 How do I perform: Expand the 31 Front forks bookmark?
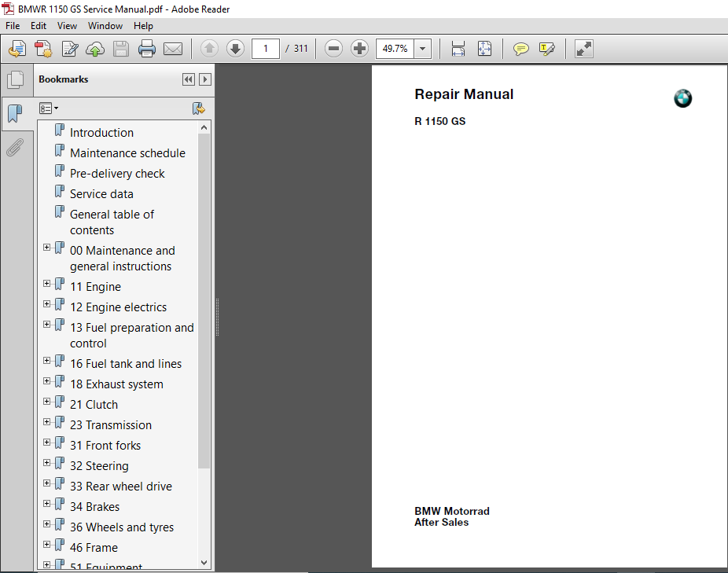coord(47,442)
